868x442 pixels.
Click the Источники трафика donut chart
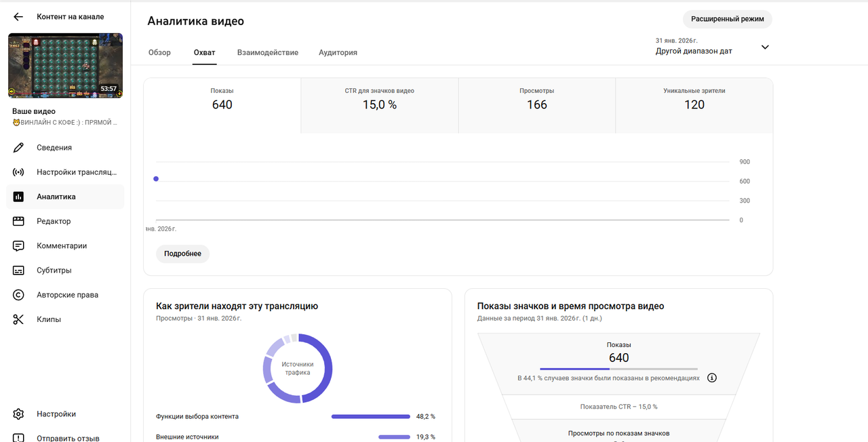coord(297,369)
